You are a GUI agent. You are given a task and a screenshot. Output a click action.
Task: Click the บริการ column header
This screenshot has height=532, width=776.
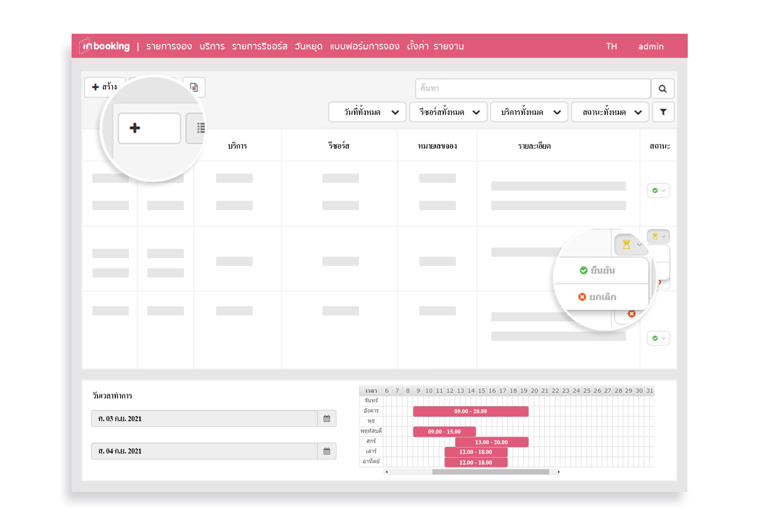[237, 146]
